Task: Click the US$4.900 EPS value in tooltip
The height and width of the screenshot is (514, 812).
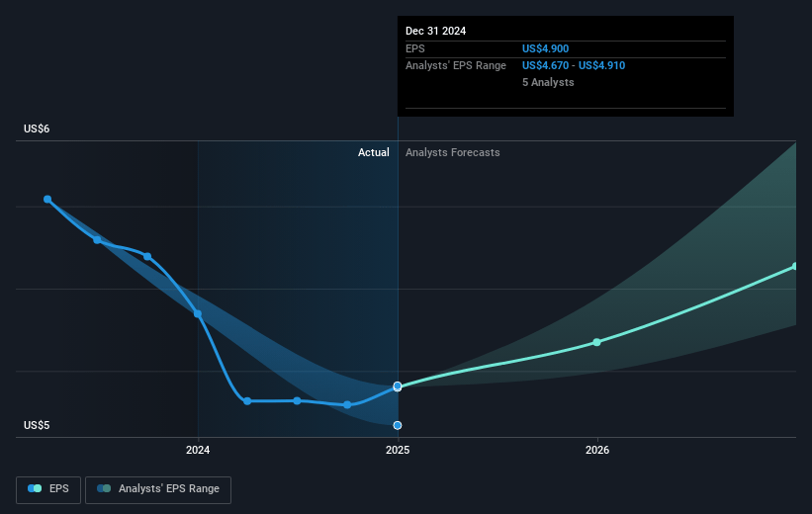Action: 545,48
